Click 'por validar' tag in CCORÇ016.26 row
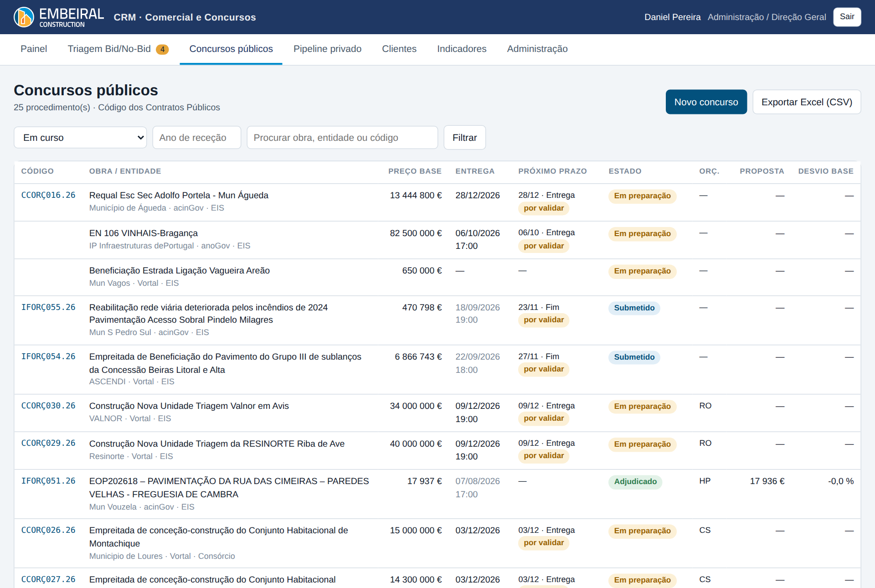This screenshot has height=588, width=875. coord(544,208)
